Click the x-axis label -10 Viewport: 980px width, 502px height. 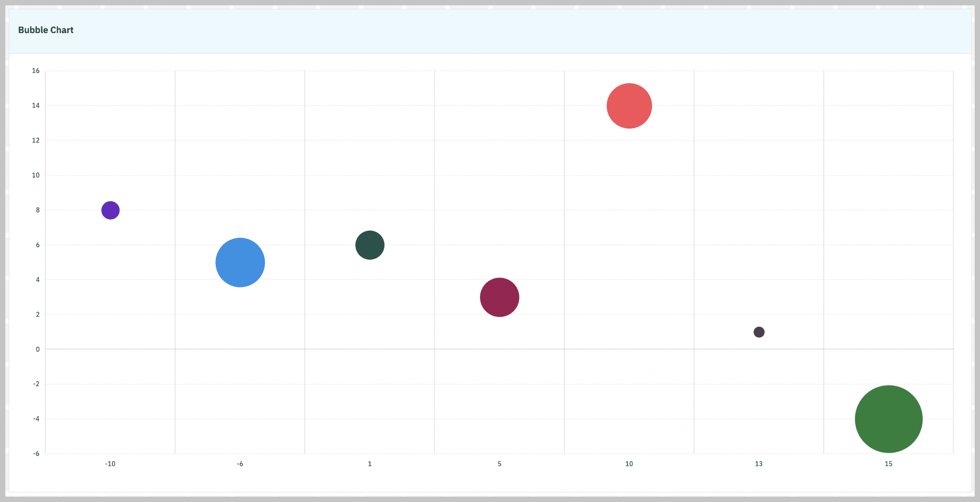[x=110, y=464]
